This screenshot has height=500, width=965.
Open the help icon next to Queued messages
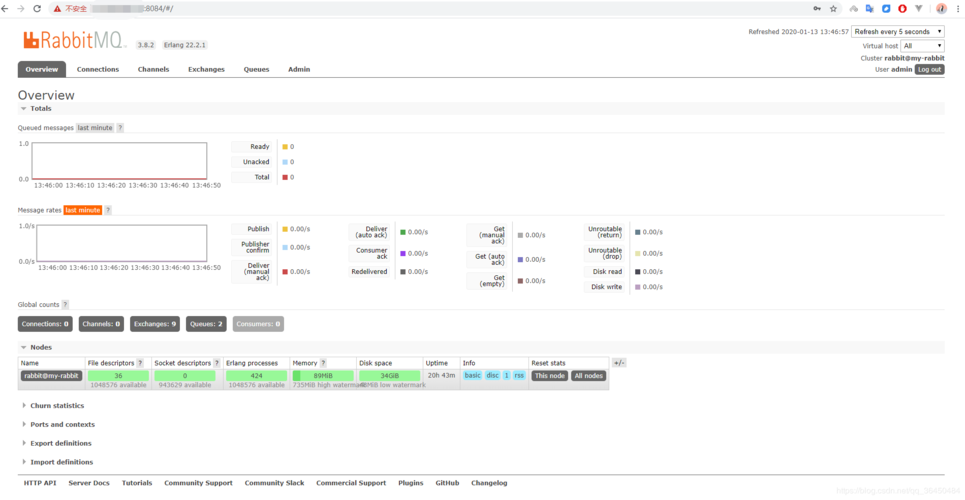tap(120, 127)
